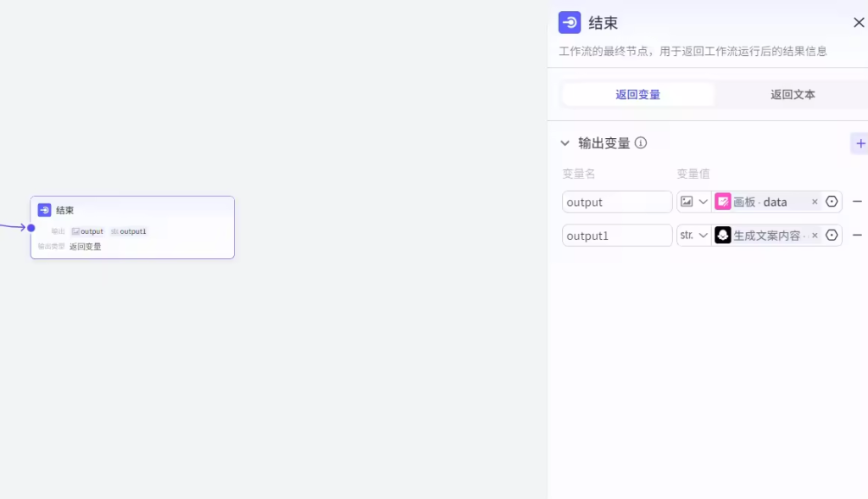The height and width of the screenshot is (499, 868).
Task: Open variable selector hexagon icon for output1 row
Action: (x=832, y=236)
